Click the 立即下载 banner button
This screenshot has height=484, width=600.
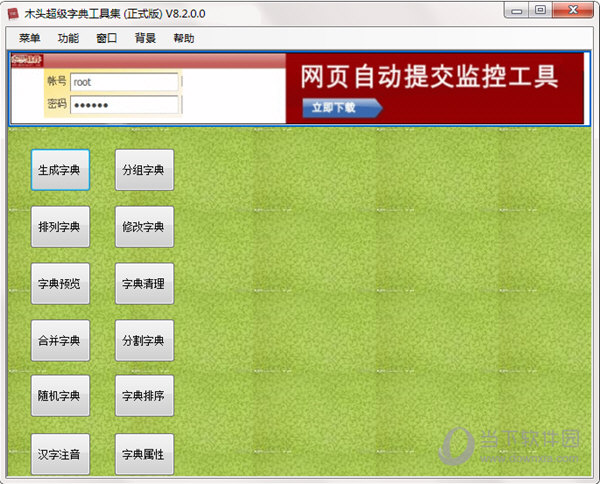click(342, 108)
